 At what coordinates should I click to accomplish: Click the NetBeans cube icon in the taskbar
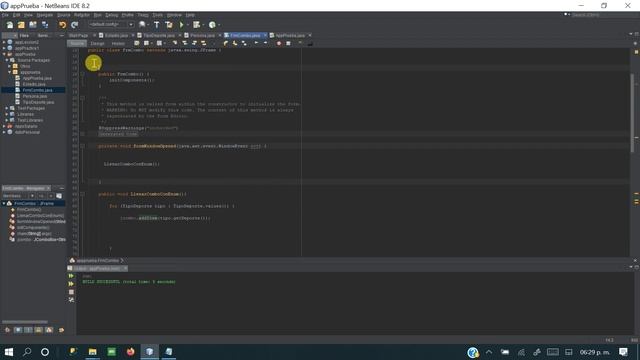[150, 351]
